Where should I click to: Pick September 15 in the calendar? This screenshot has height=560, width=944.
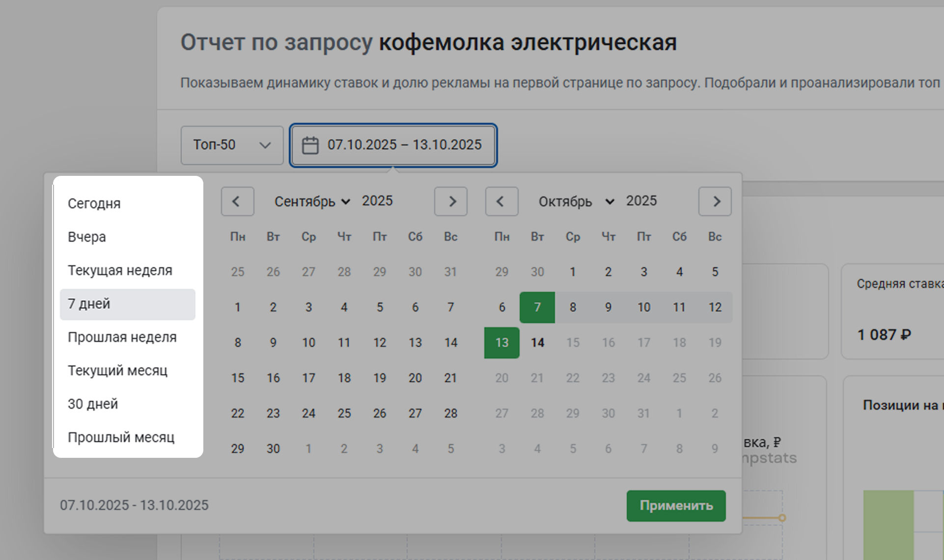pos(238,378)
